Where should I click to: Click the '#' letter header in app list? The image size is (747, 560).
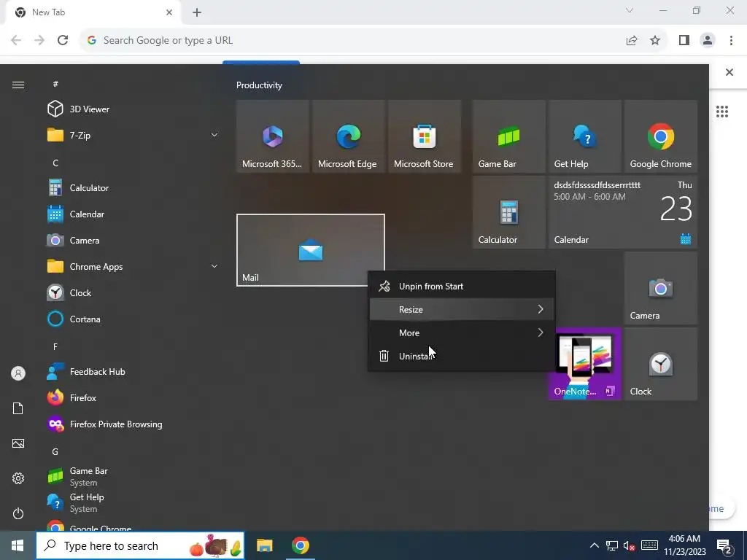(x=55, y=84)
